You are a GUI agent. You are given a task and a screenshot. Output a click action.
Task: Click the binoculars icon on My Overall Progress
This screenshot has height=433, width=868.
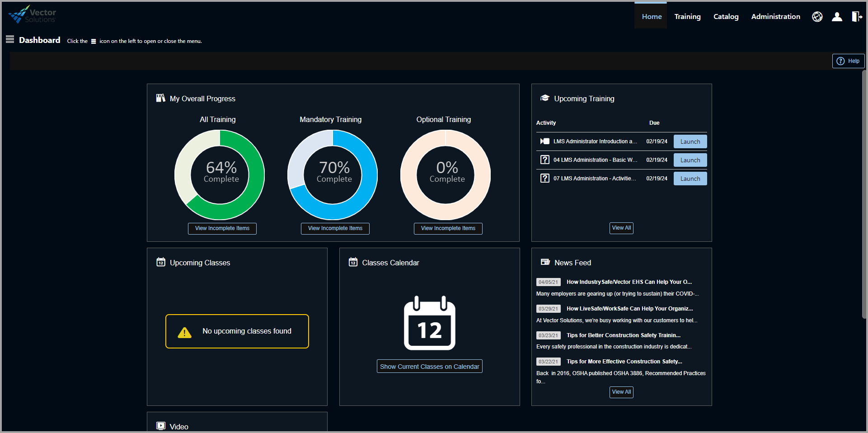click(160, 98)
